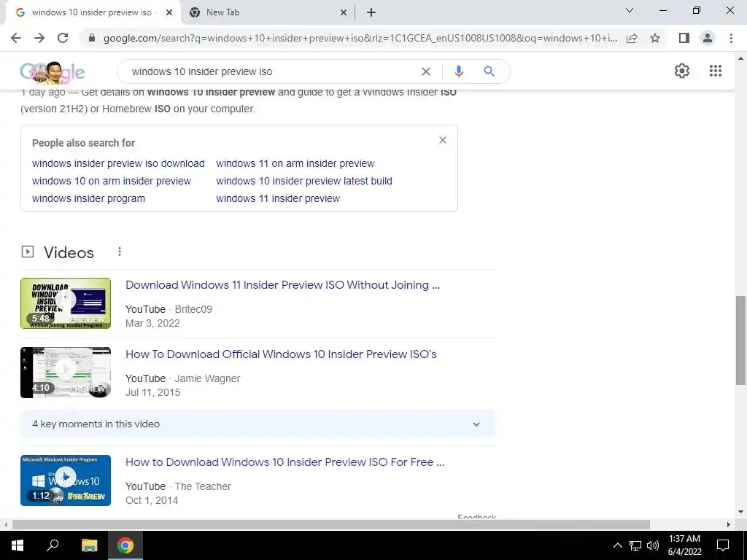The image size is (747, 560).
Task: Open File Explorer from the taskbar
Action: pos(89,545)
